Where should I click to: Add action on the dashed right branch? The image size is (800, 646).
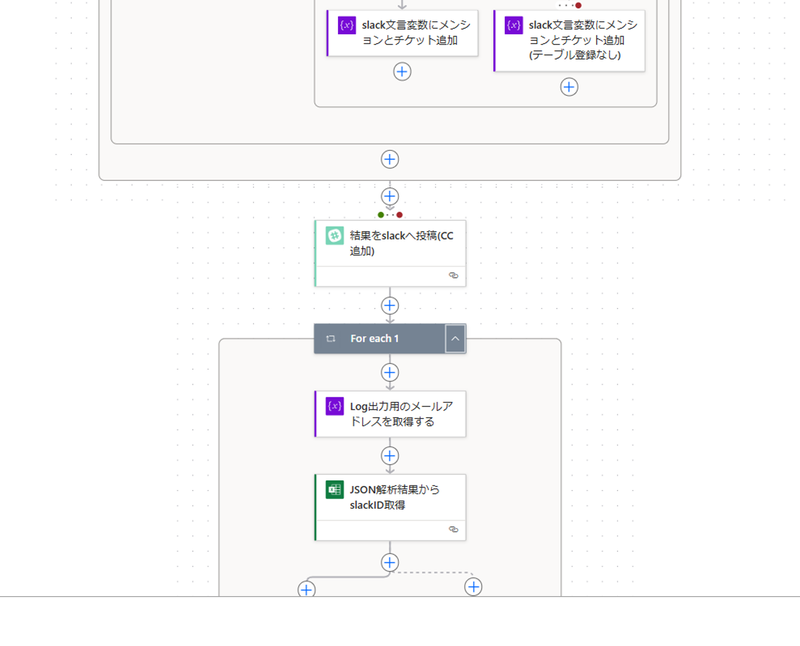coord(473,587)
